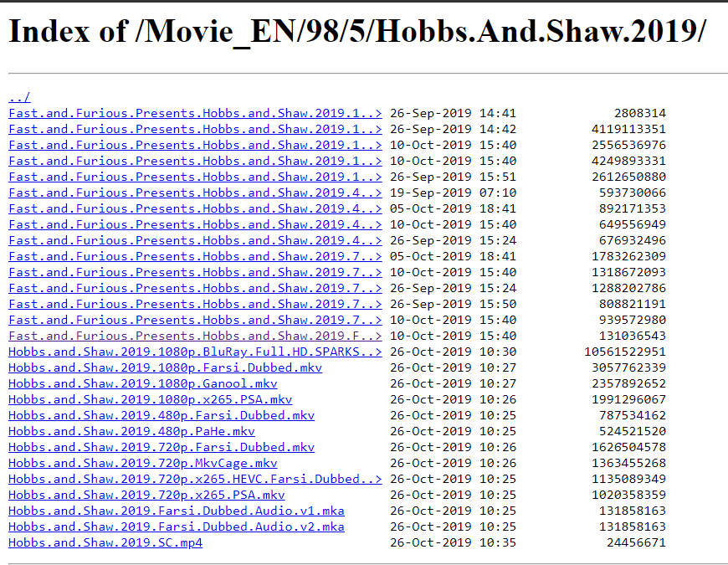Open the Fast.and.Furious link in the 2808314 row

[x=195, y=113]
